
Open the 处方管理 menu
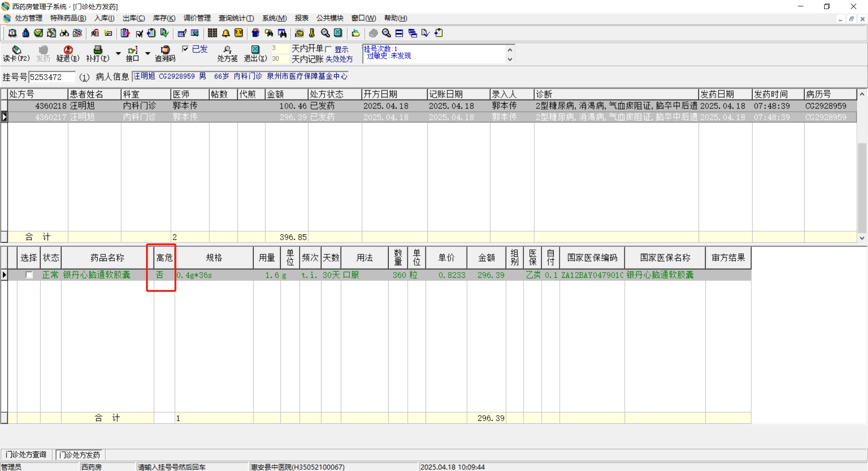point(28,18)
